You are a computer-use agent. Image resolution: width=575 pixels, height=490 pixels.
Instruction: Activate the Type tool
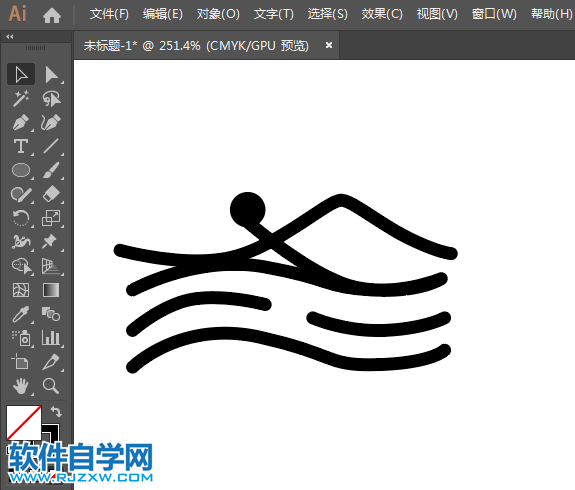21,146
